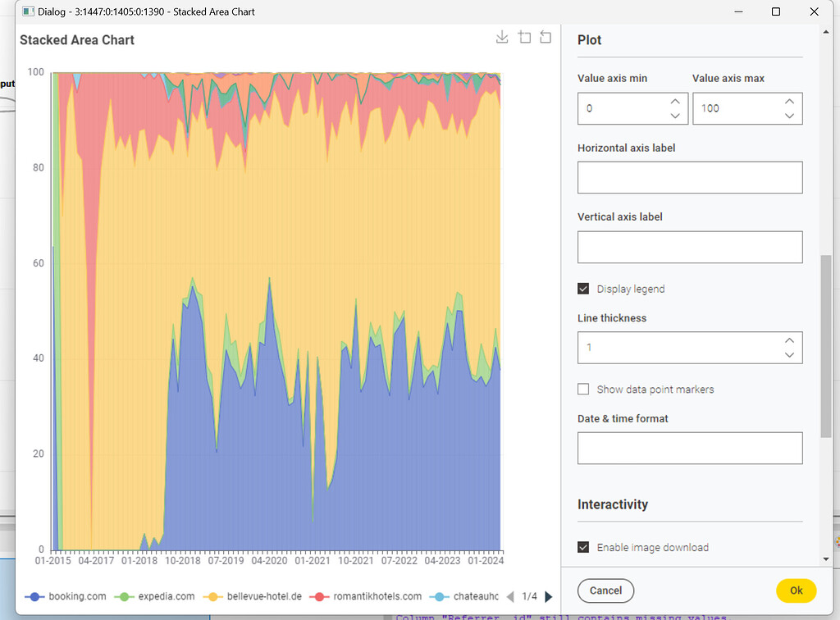Focus the Date & time format field
Screen dimensions: 840x620
(690, 449)
